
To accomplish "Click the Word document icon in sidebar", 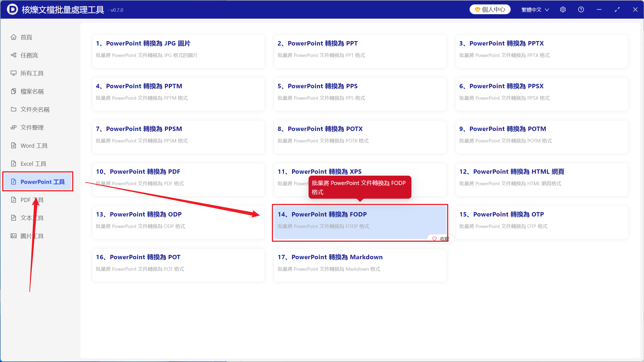I will coord(13,146).
